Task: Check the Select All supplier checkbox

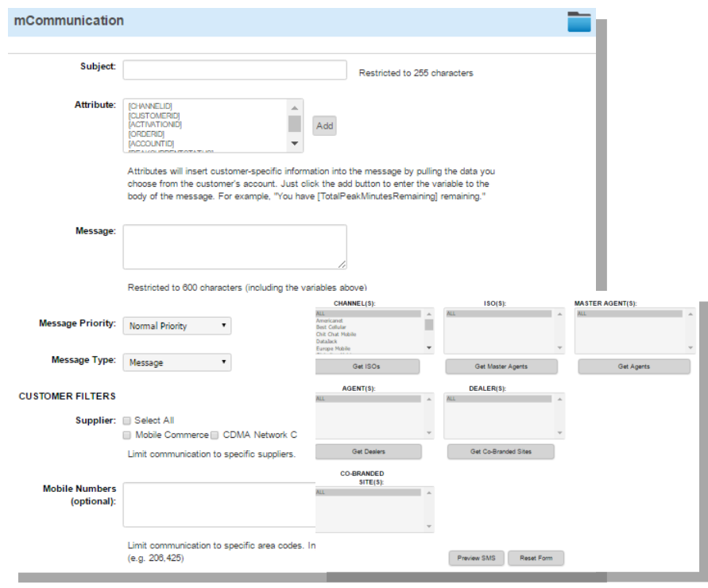Action: click(127, 420)
